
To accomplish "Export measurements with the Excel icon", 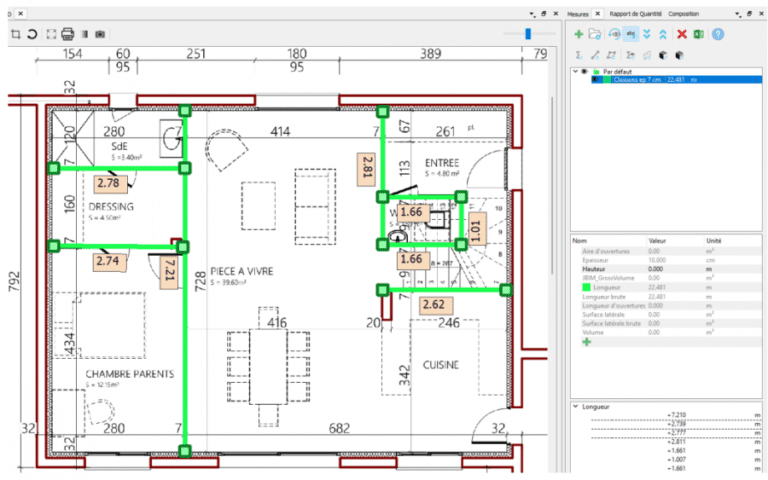I will pos(699,34).
